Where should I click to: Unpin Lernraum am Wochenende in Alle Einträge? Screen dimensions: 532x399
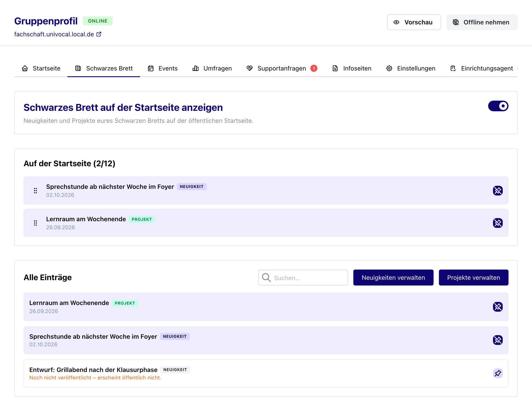coord(498,307)
